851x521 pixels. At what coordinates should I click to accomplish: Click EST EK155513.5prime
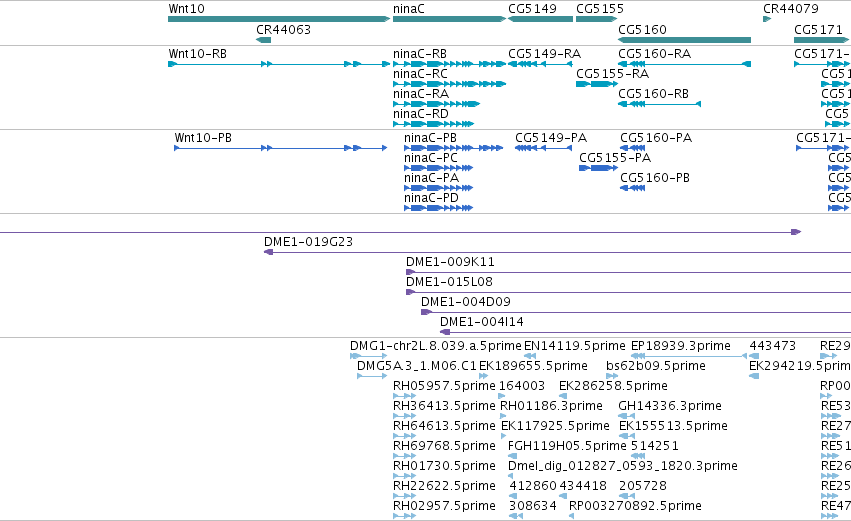pos(627,436)
